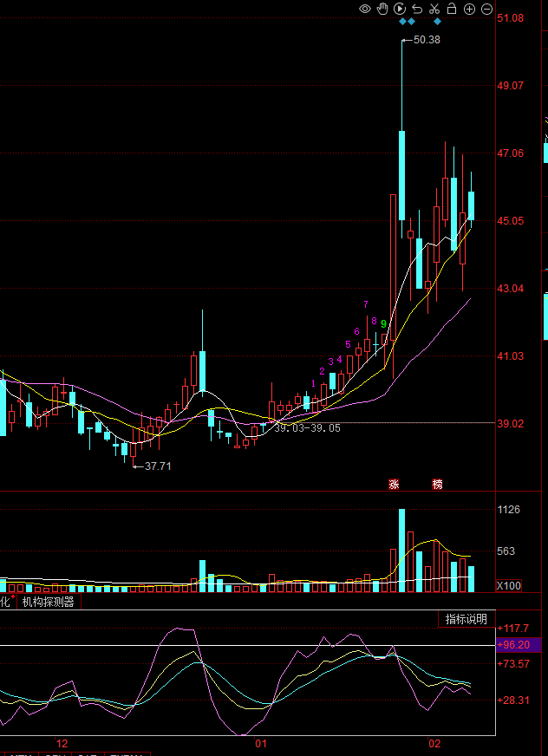Click the +117.7 indicator axis label
This screenshot has width=548, height=756.
coord(513,629)
